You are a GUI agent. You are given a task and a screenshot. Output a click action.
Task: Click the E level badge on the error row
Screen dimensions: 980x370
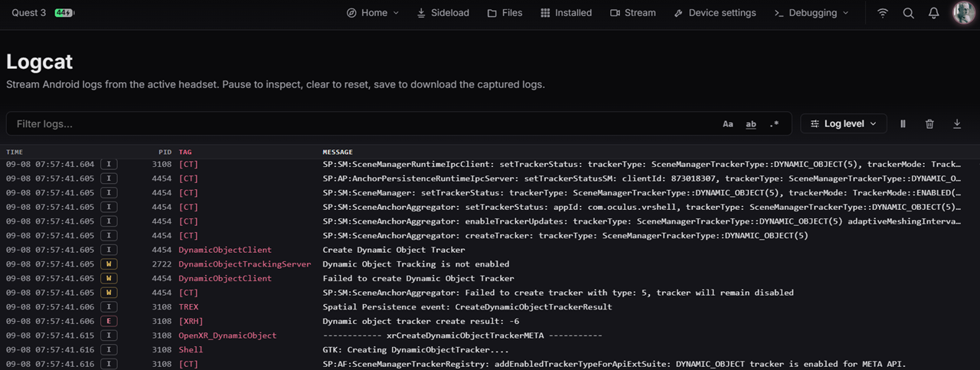coord(109,321)
